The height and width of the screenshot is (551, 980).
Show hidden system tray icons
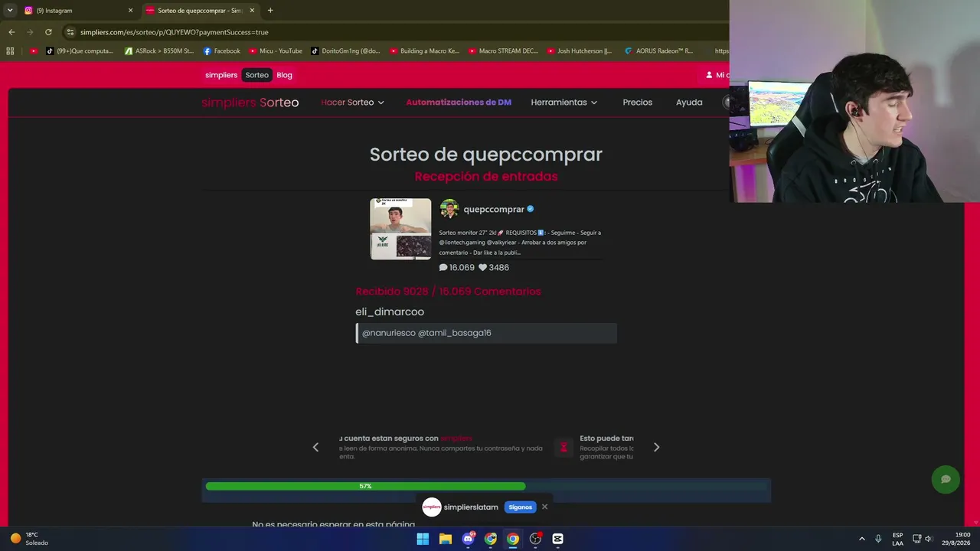tap(861, 539)
